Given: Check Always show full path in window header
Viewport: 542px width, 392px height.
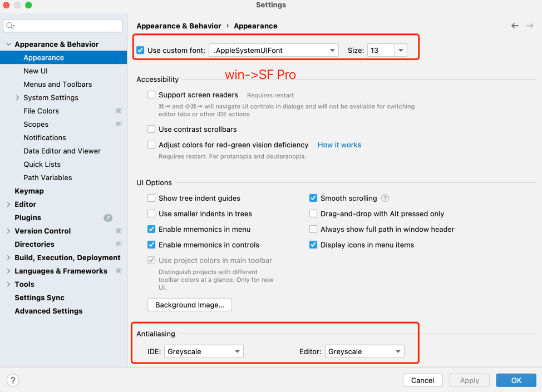Looking at the screenshot, I should pyautogui.click(x=313, y=229).
